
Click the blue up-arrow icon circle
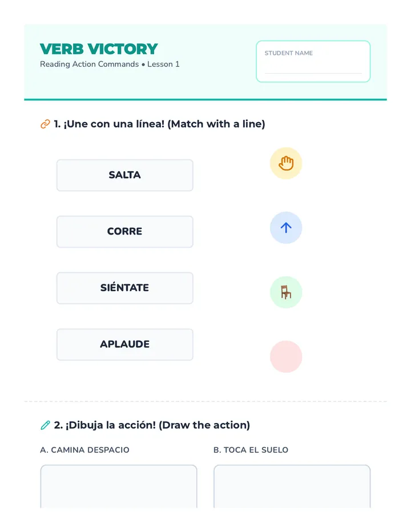point(286,228)
